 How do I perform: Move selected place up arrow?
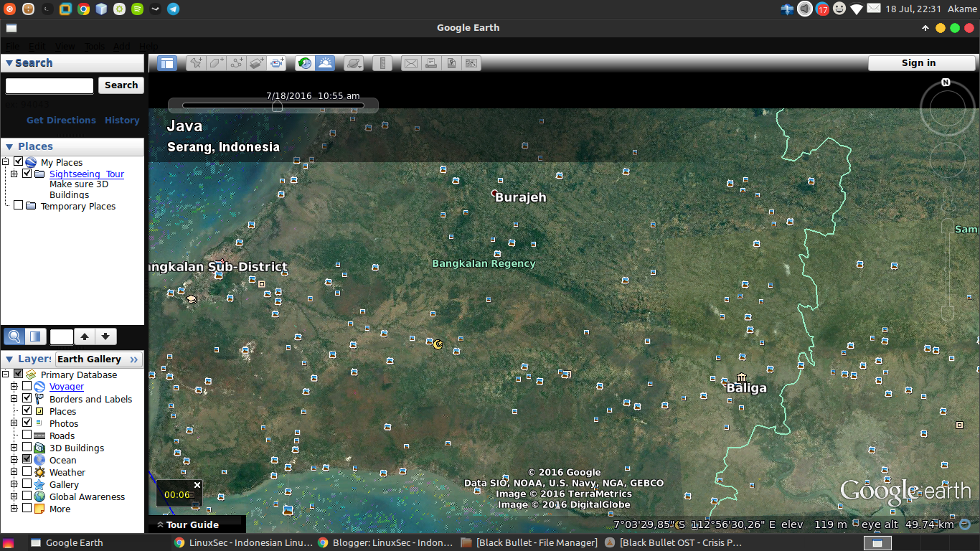pyautogui.click(x=85, y=336)
